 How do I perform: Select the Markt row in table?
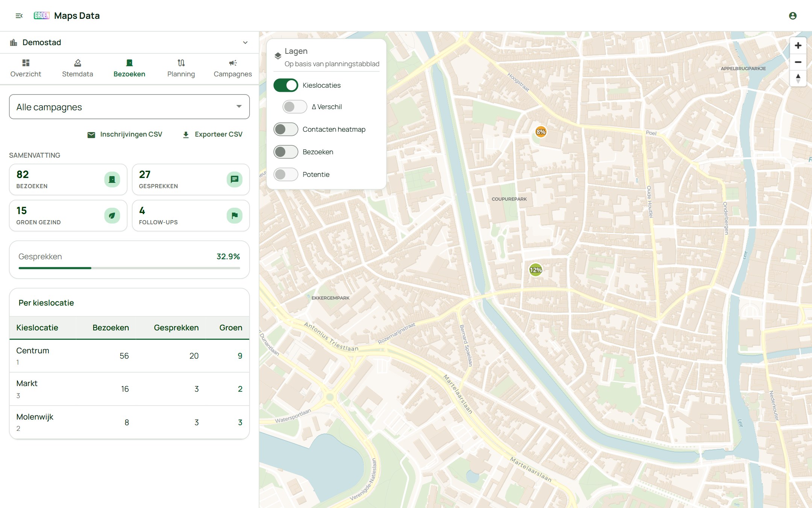tap(129, 389)
